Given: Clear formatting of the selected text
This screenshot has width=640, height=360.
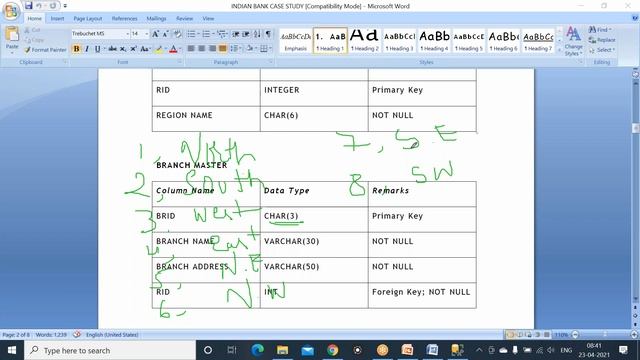Looking at the screenshot, I should [178, 34].
